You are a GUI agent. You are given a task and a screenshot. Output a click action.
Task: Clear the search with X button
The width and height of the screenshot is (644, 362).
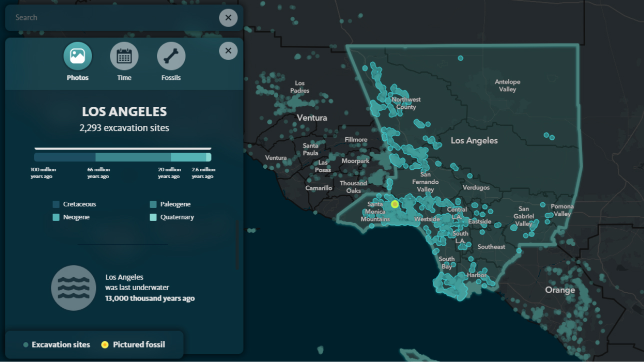(x=228, y=18)
